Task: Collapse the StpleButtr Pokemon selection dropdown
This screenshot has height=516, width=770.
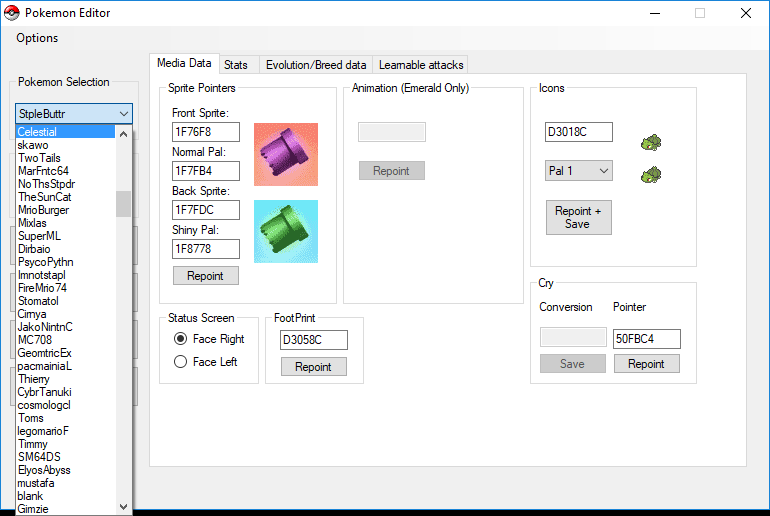Action: pos(123,114)
